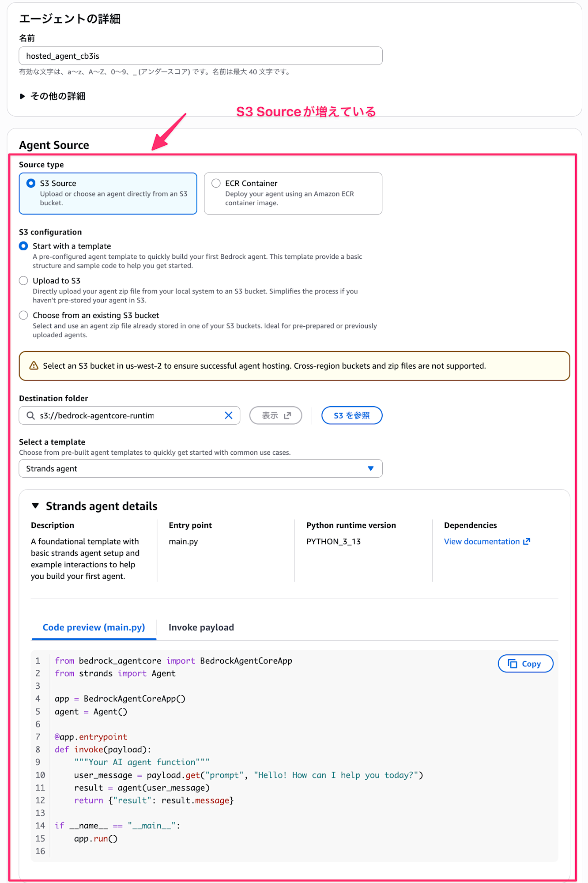
Task: Select Start with a template option
Action: pyautogui.click(x=24, y=246)
